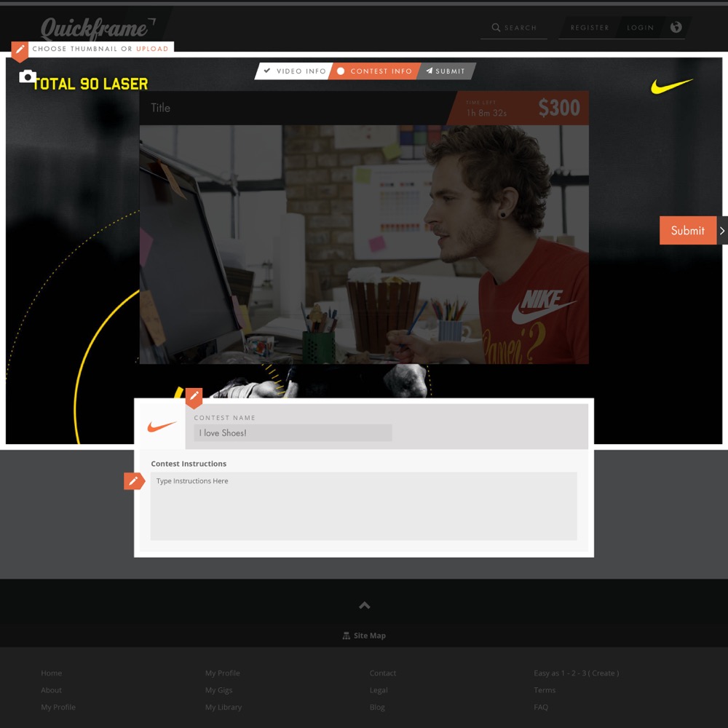Focus the Search field in the header
This screenshot has width=728, height=728.
tap(514, 28)
